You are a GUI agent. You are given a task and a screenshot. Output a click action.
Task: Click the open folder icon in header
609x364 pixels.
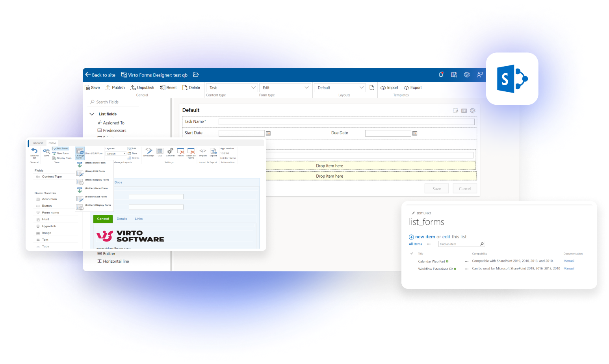pos(196,75)
